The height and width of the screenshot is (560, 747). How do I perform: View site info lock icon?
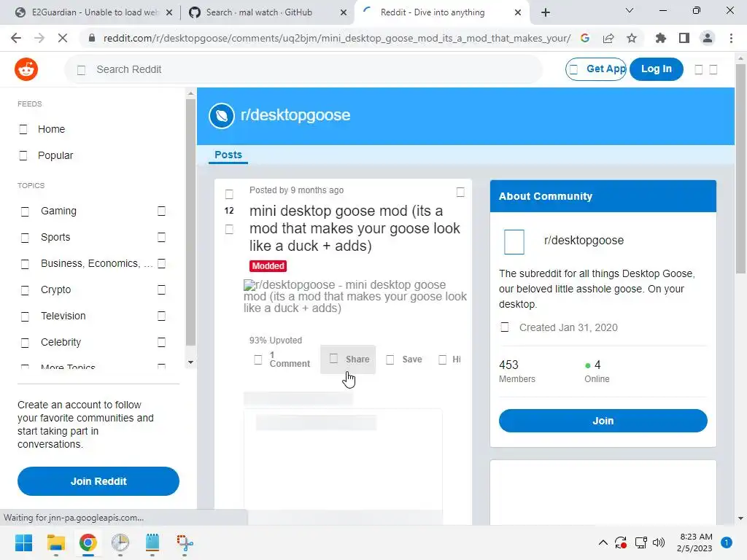(x=92, y=38)
